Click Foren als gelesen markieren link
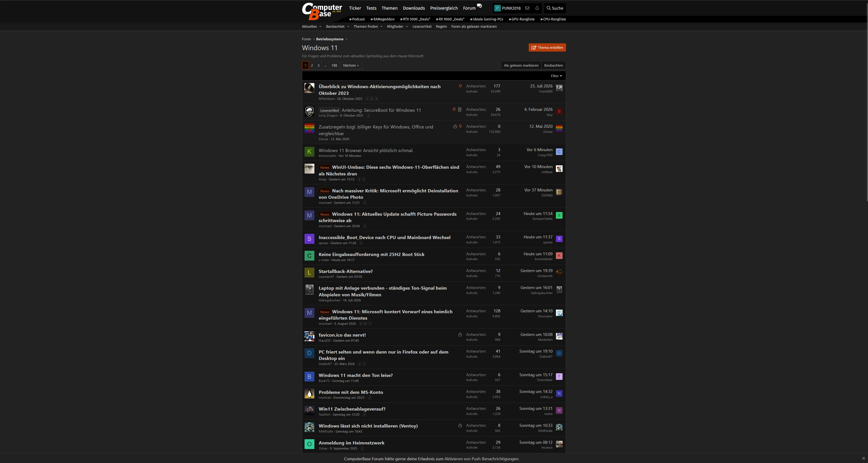 tap(474, 27)
